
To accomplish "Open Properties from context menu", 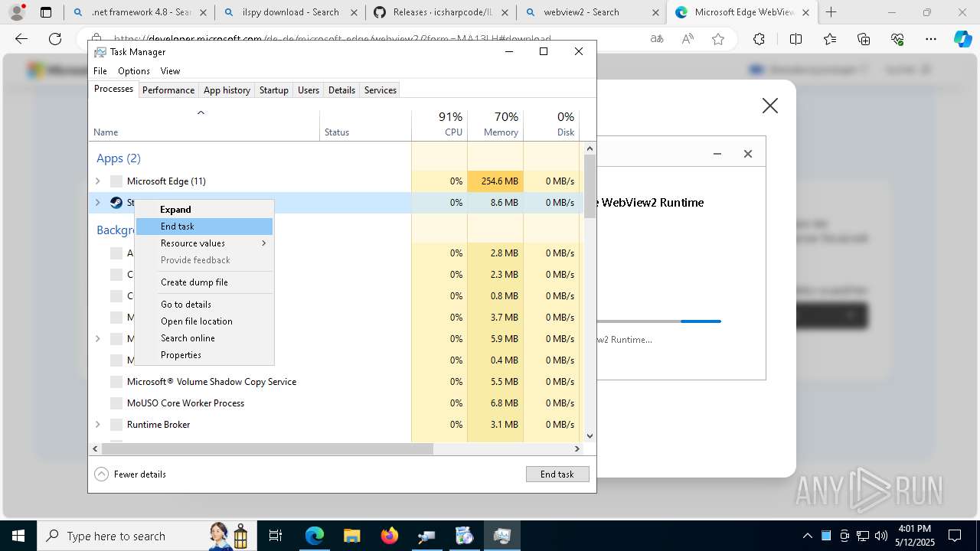I will coord(204,355).
